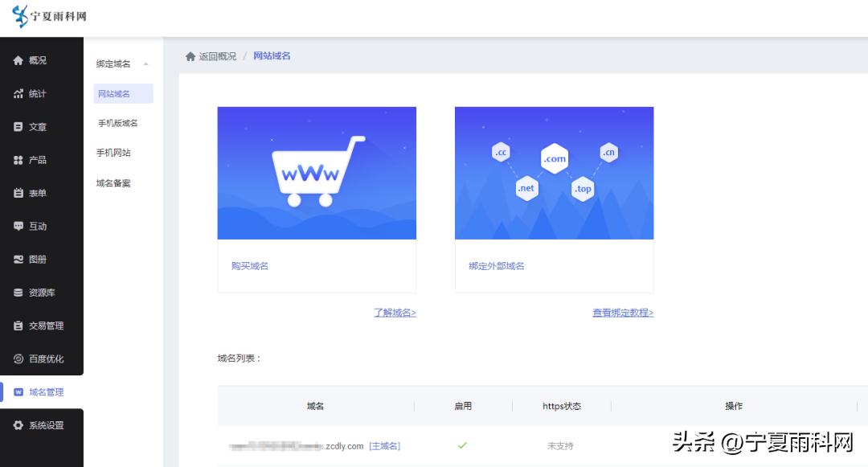Open the 系统设置 settings gear icon
Image resolution: width=868 pixels, height=467 pixels.
pyautogui.click(x=19, y=425)
